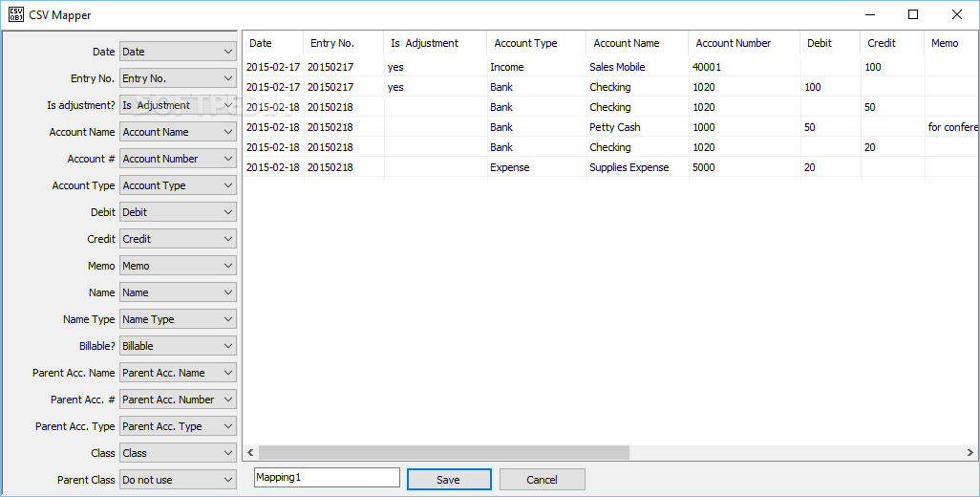
Task: Click the Memo column header
Action: click(x=951, y=43)
